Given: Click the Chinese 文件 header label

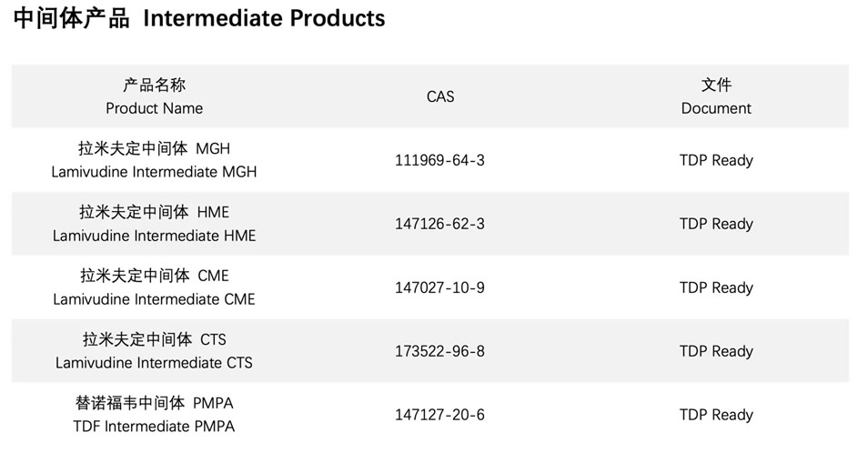Looking at the screenshot, I should 716,85.
